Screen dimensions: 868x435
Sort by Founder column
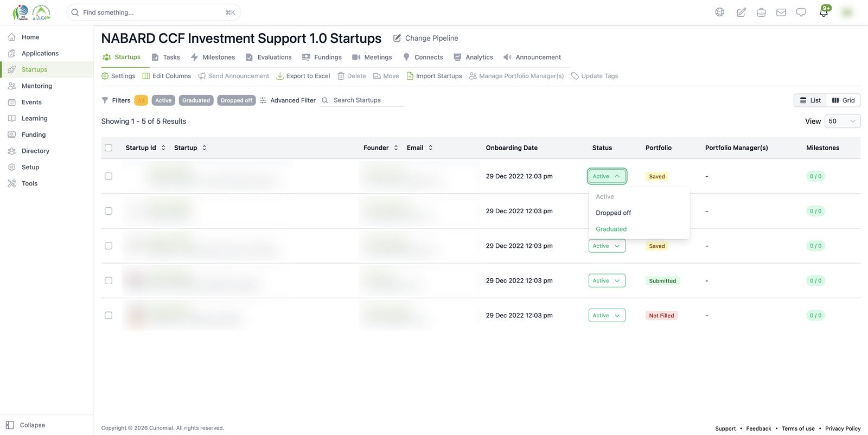[x=396, y=148]
